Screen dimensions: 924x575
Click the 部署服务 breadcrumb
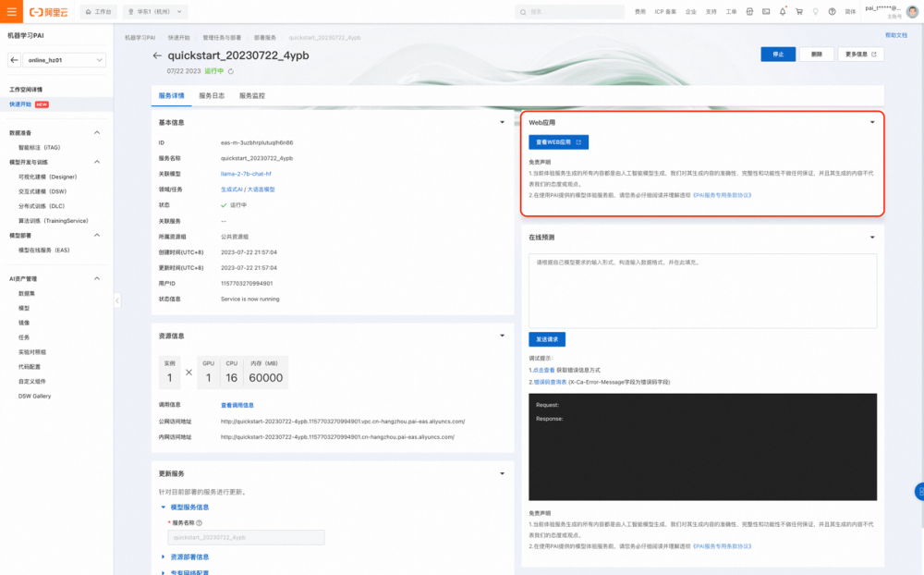click(264, 38)
